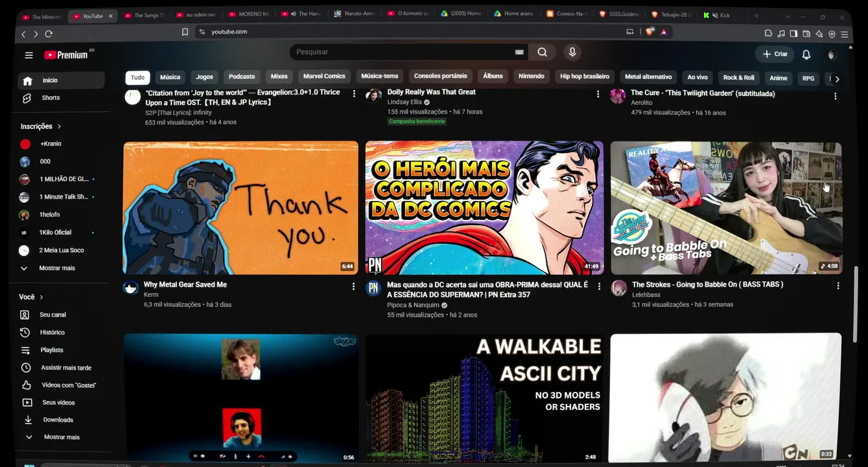The width and height of the screenshot is (868, 467).
Task: Open the account avatar menu
Action: click(x=832, y=54)
